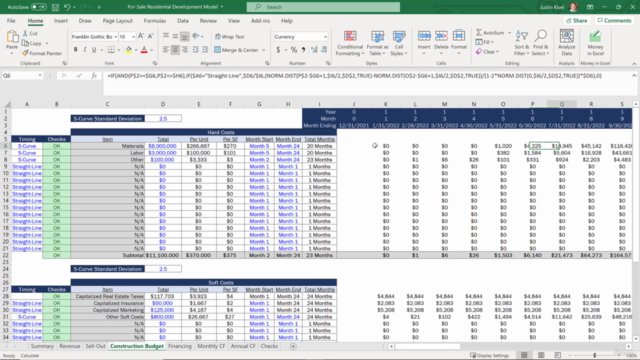Viewport: 640px width, 360px height.
Task: Toggle Bold formatting
Action: (76, 50)
